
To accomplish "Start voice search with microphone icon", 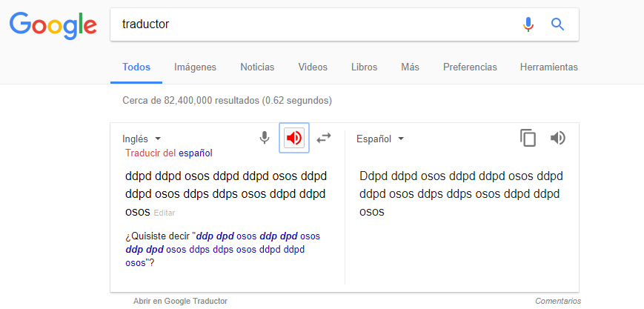I will pos(528,24).
